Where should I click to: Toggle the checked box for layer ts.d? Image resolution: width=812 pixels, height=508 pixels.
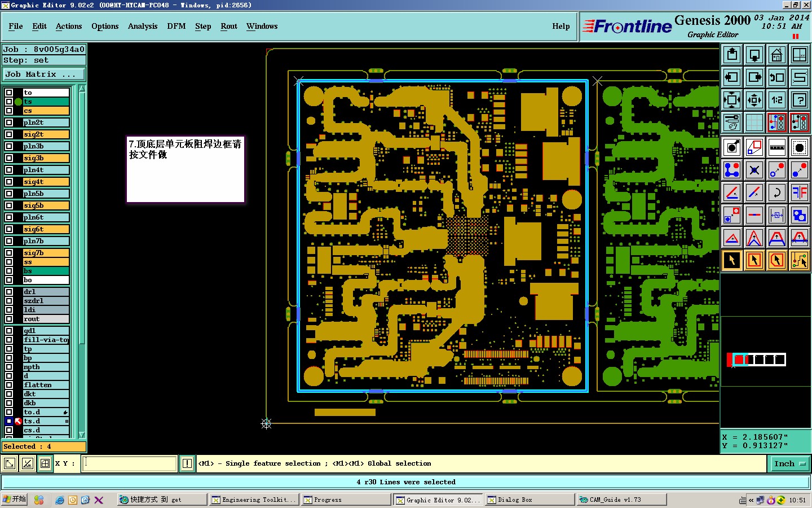[9, 421]
